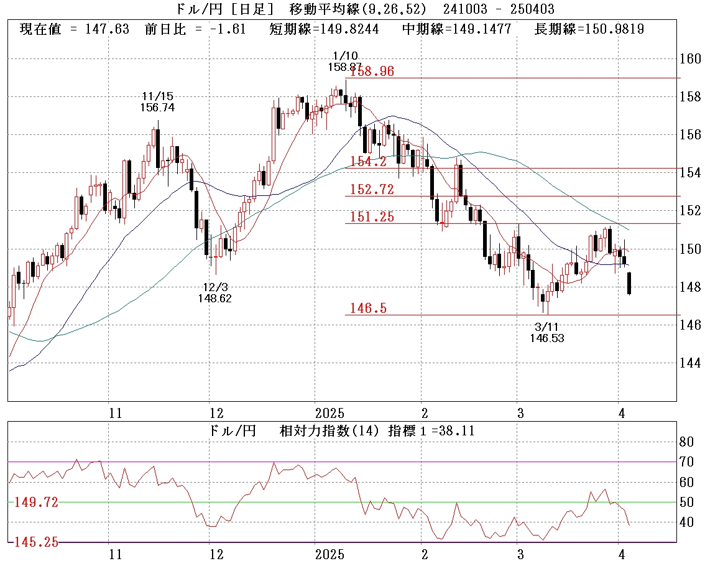Viewport: 728px width, 561px height.
Task: Click the 前日比 = -1.61 readout
Action: coord(195,29)
